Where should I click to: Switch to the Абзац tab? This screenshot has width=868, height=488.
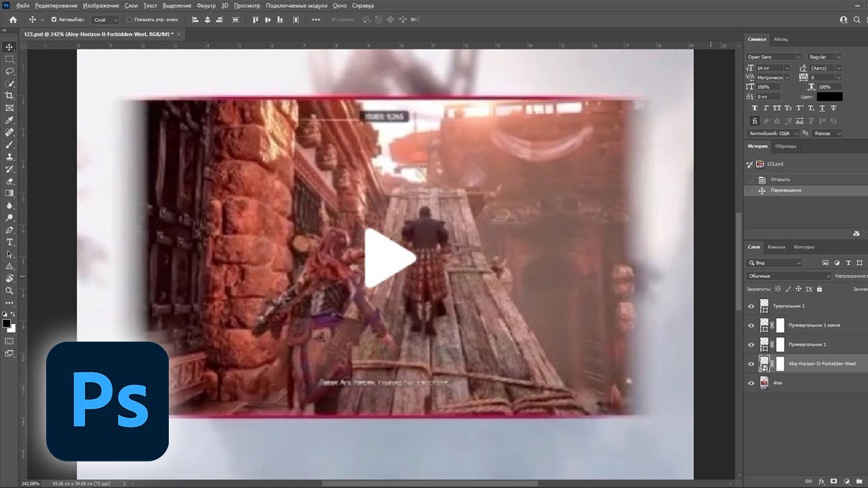coord(781,39)
